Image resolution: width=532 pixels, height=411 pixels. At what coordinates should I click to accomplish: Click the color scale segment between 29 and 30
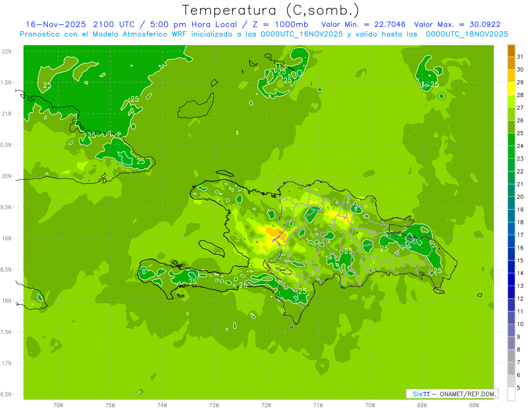pos(511,76)
